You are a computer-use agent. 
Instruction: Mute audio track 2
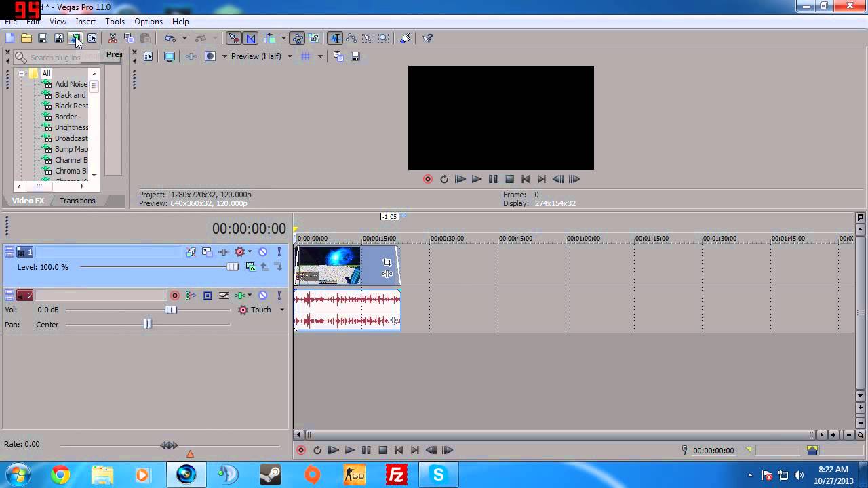263,296
